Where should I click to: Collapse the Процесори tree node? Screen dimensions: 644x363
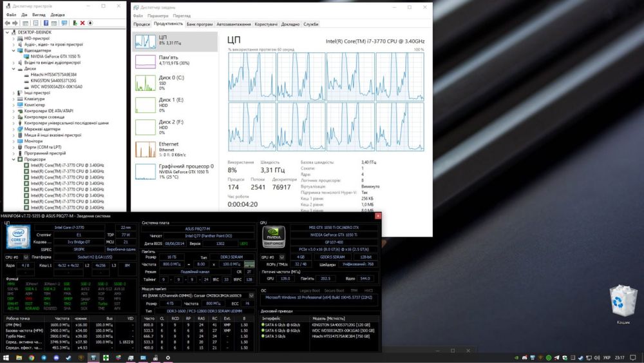tap(14, 159)
